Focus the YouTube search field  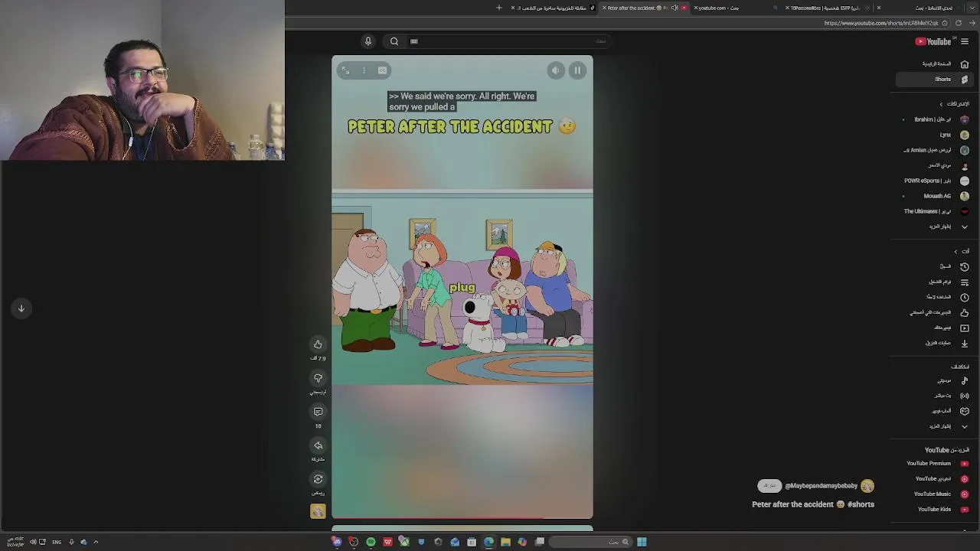pyautogui.click(x=509, y=41)
